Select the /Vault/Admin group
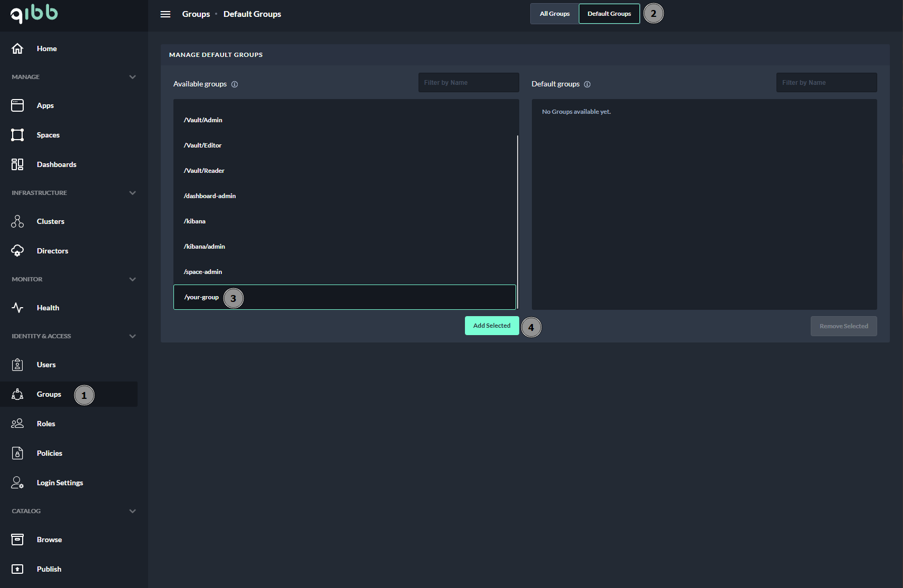The image size is (903, 588). tap(203, 120)
